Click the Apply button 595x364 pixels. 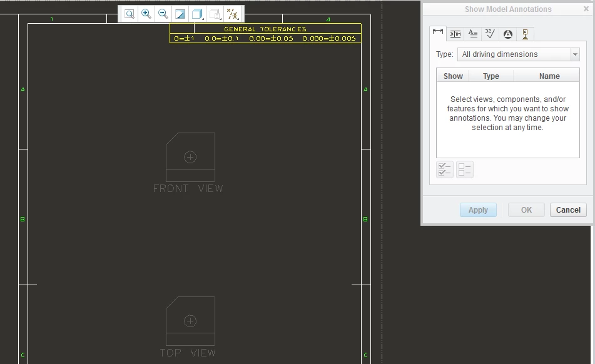pyautogui.click(x=478, y=210)
